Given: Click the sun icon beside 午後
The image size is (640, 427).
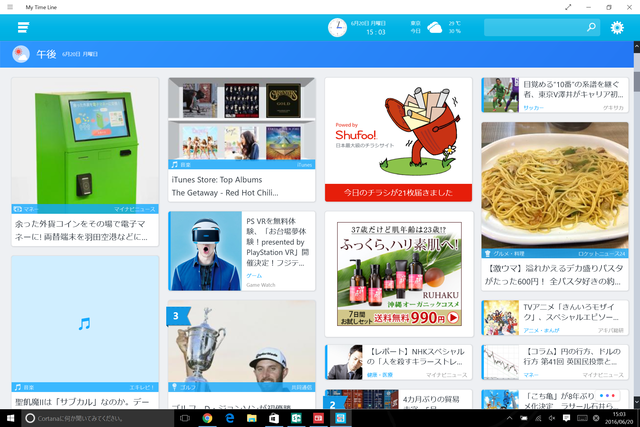Looking at the screenshot, I should click(21, 54).
